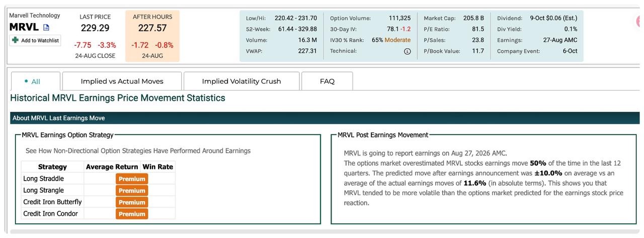
Task: Click the P/Book Value 11.7
Action: point(478,51)
